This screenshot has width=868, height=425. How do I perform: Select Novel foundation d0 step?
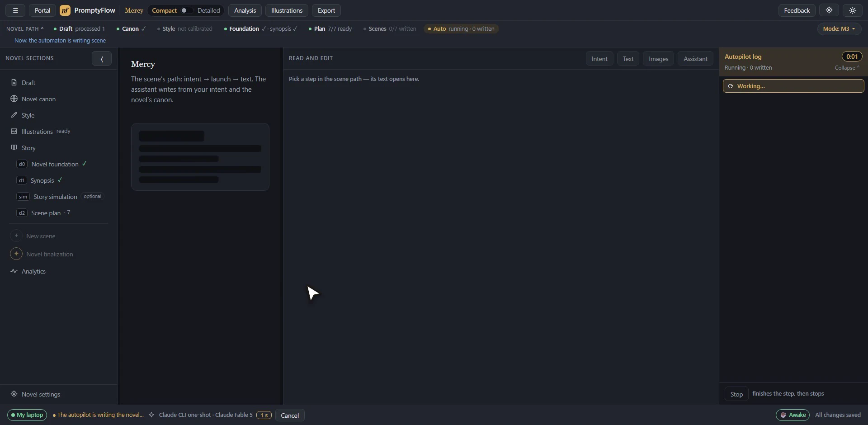tap(59, 164)
